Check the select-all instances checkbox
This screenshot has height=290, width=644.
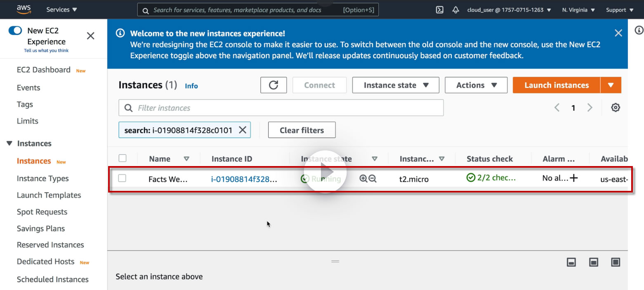tap(123, 158)
